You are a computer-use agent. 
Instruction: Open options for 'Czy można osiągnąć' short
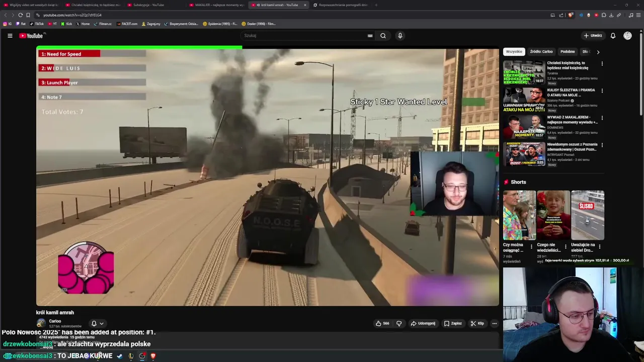pos(531,247)
